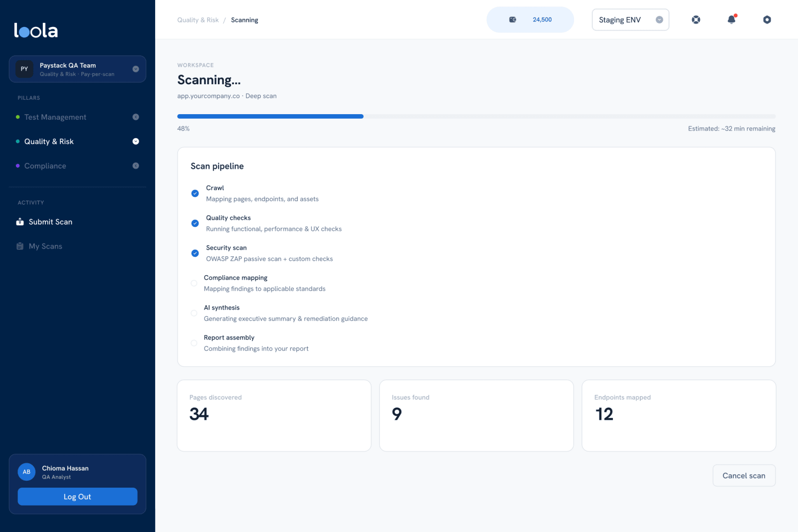Click the Security scan step title
This screenshot has height=532, width=798.
click(226, 248)
